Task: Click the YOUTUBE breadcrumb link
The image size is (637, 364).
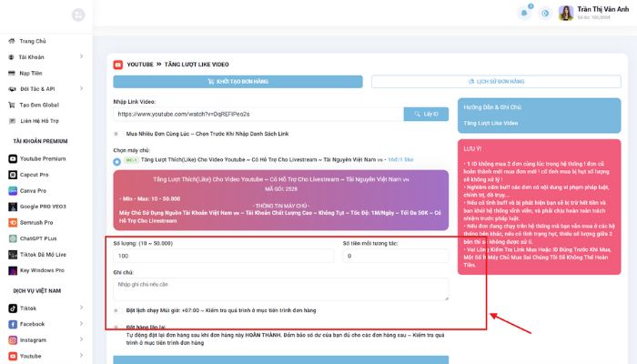Action: coord(140,65)
